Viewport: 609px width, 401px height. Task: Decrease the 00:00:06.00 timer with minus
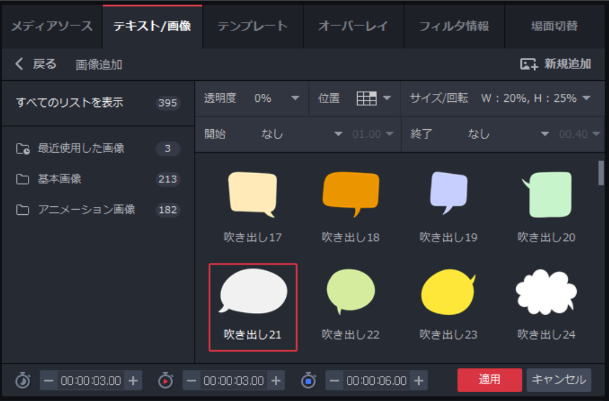pyautogui.click(x=334, y=381)
